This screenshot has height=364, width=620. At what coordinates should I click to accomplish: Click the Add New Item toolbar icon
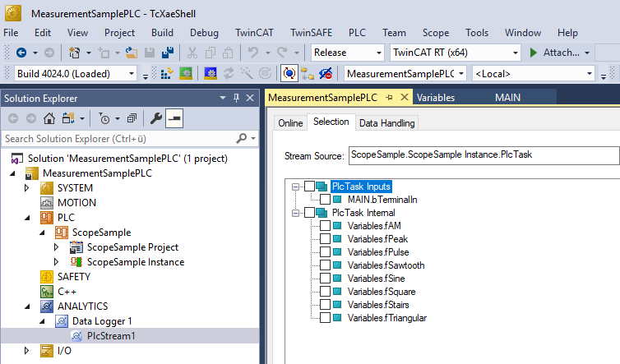point(104,53)
